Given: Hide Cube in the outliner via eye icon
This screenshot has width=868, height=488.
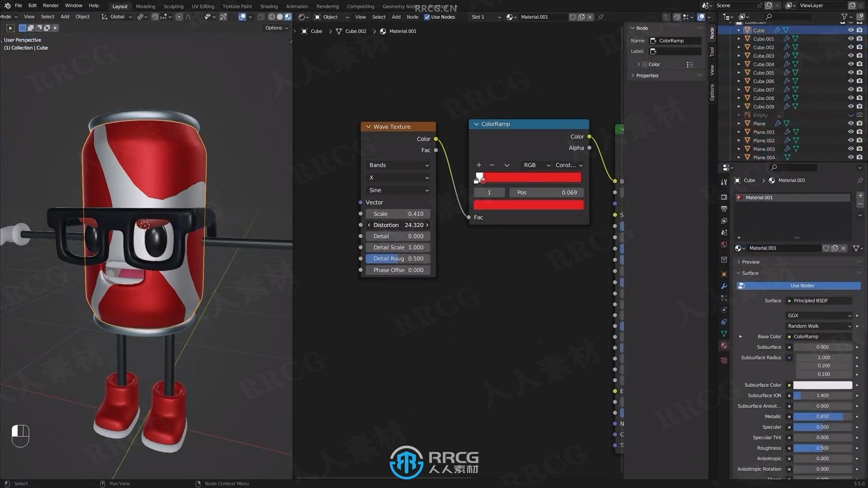Looking at the screenshot, I should (851, 30).
